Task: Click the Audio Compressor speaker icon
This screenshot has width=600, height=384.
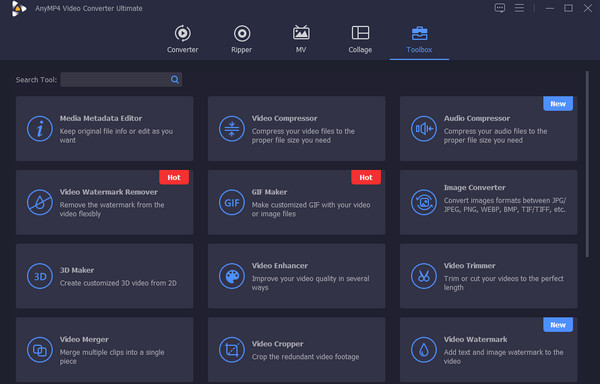Action: 424,129
